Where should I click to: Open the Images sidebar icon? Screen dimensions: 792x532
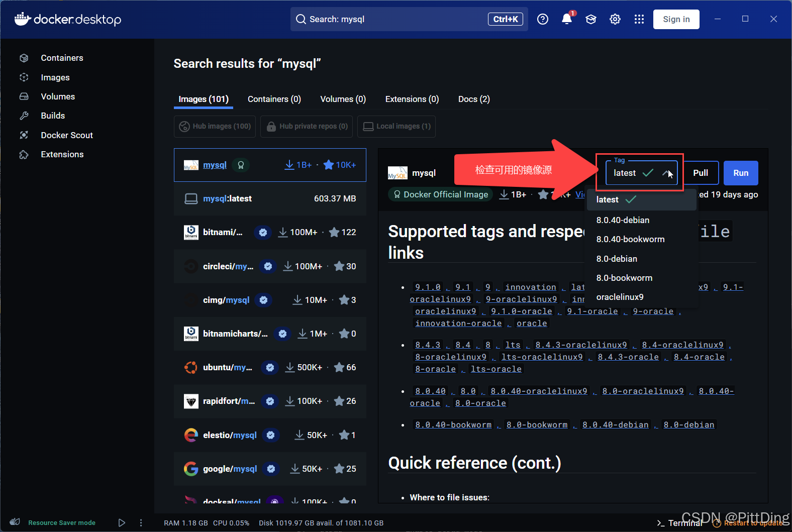point(24,77)
